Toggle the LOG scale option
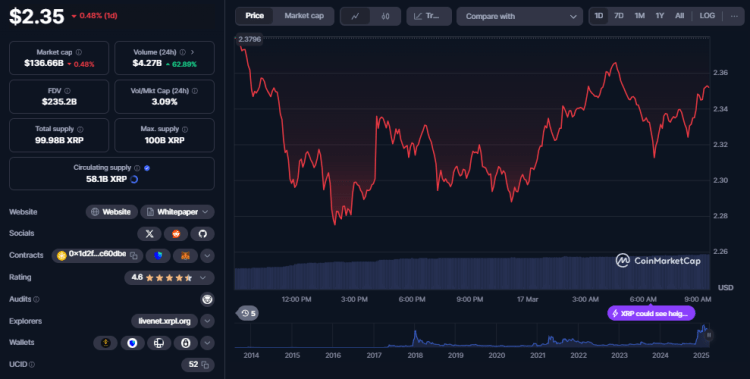 [707, 16]
